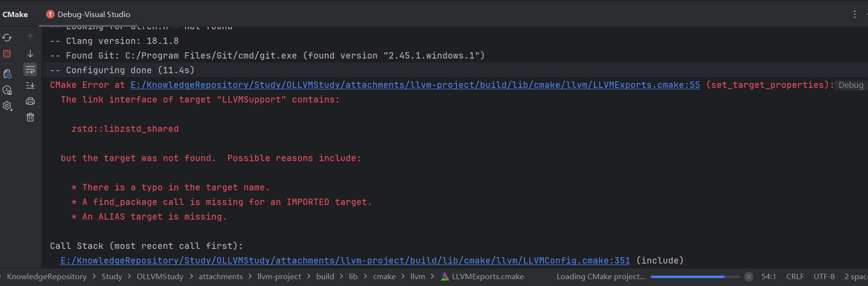Toggle soft-wrap for console output
The height and width of the screenshot is (286, 868).
click(x=30, y=70)
